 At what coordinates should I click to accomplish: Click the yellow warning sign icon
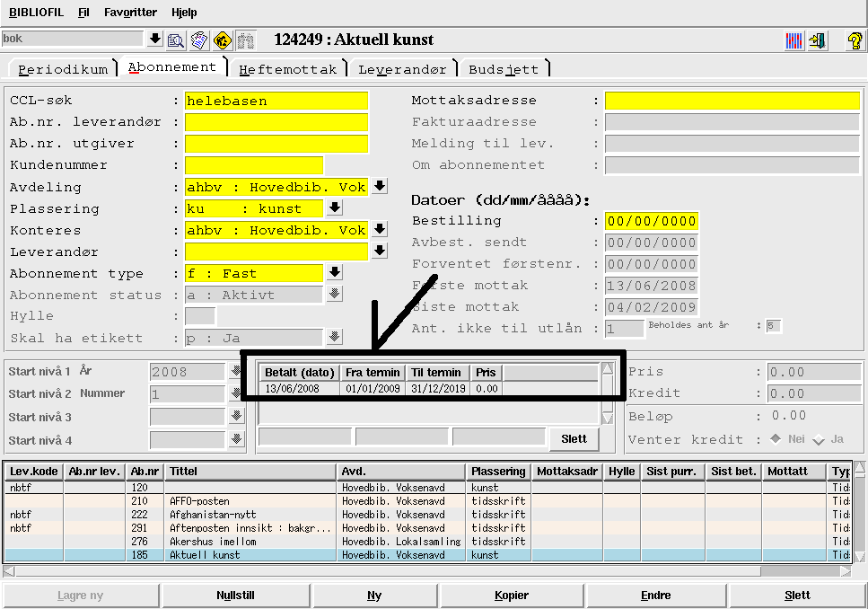click(223, 40)
